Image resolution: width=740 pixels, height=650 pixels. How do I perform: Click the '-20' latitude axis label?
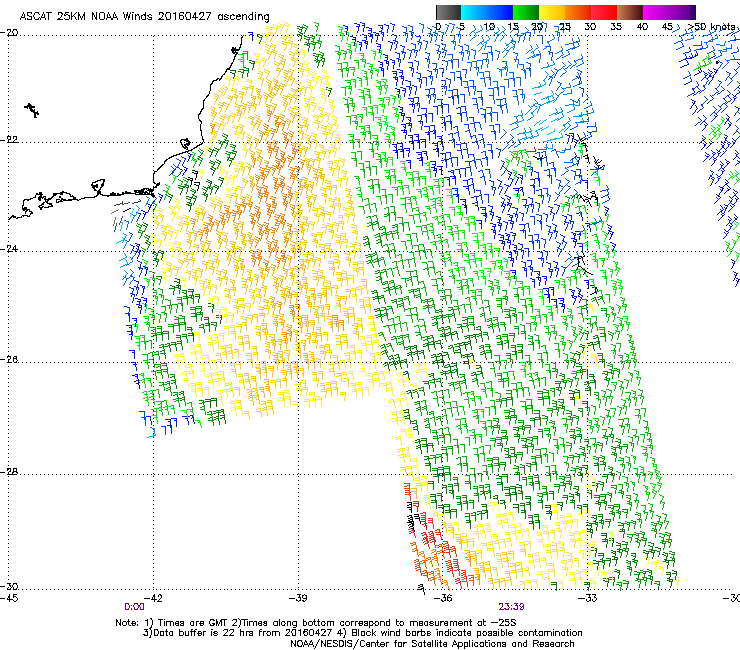pyautogui.click(x=9, y=33)
